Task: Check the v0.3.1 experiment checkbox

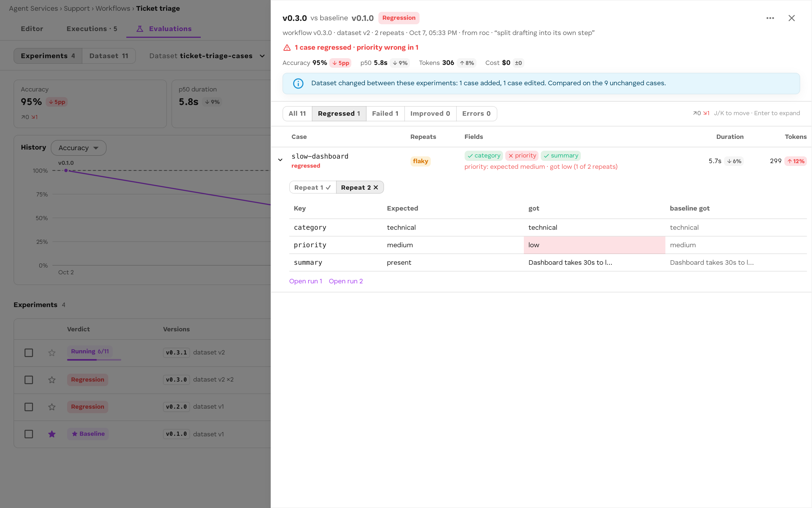Action: tap(29, 353)
